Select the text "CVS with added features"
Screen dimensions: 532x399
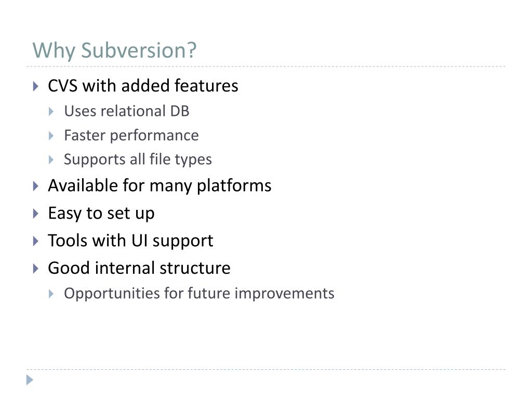click(x=143, y=86)
